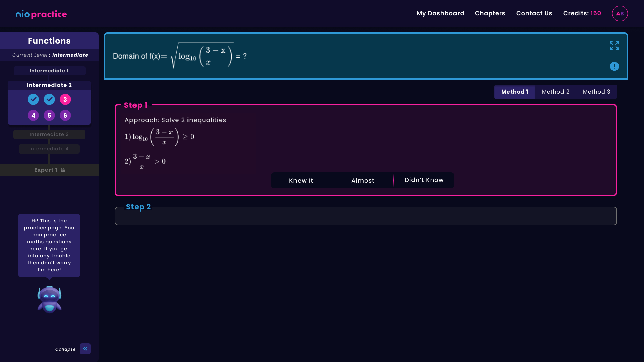Expand the Step 2 panel

[366, 216]
